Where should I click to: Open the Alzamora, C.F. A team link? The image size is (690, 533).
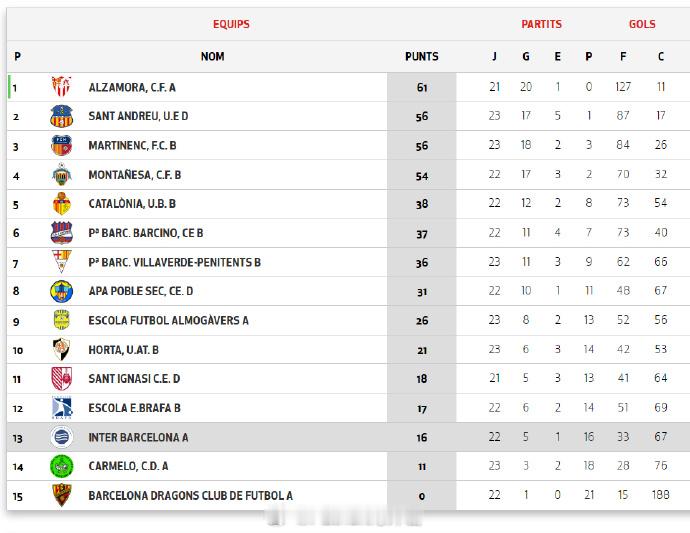coord(131,87)
